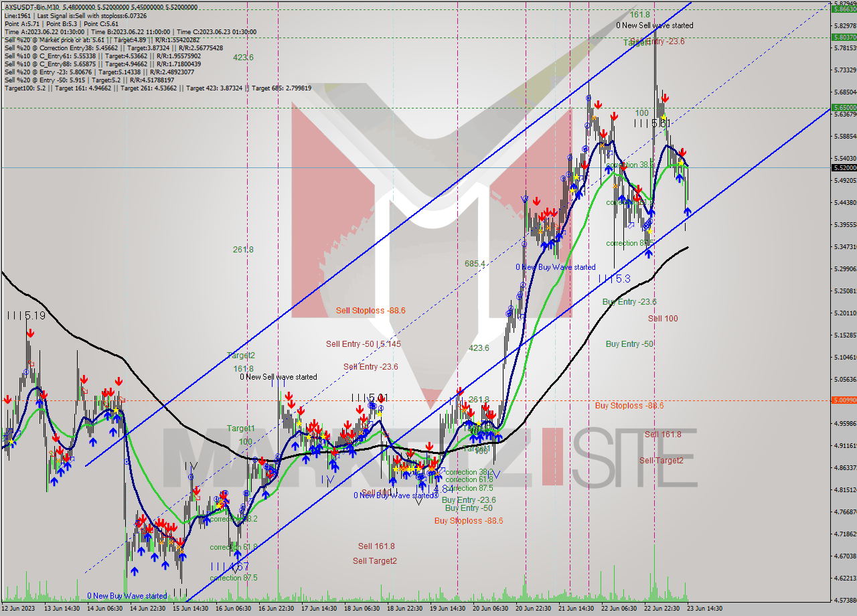Viewport: 857px width, 616px height.
Task: Select the '17 Jun 14:30' time axis label
Action: 319,609
